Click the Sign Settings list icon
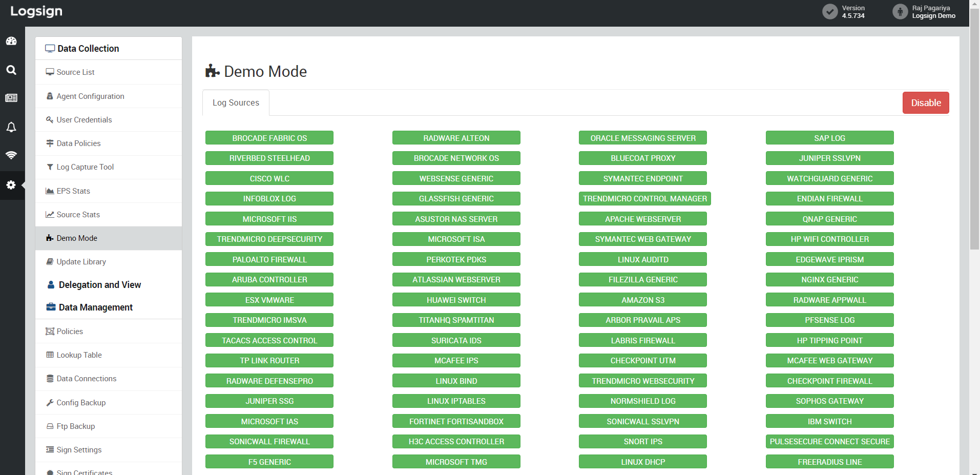 point(50,450)
